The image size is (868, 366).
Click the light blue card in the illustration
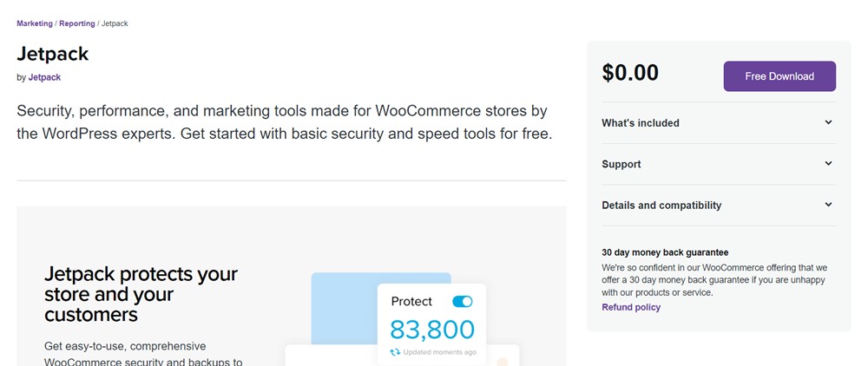(343, 304)
